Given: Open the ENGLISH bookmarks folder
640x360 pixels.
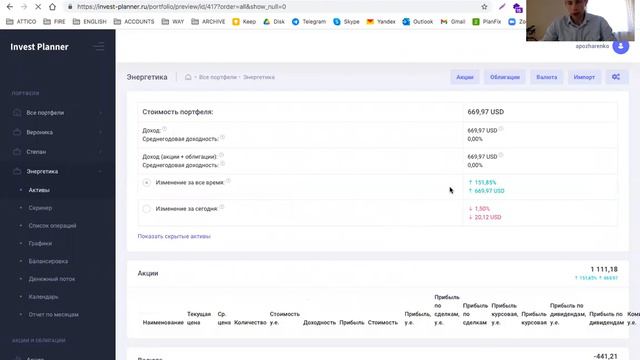Looking at the screenshot, I should click(89, 22).
